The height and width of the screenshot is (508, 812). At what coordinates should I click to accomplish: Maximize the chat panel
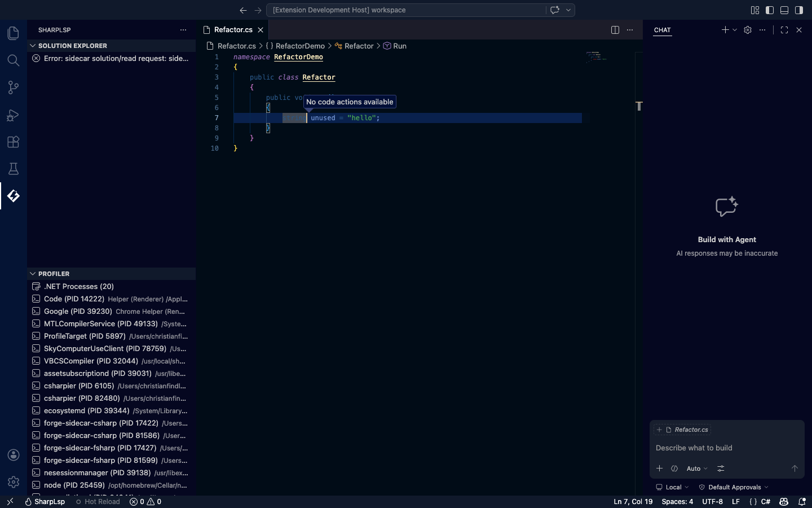point(784,30)
